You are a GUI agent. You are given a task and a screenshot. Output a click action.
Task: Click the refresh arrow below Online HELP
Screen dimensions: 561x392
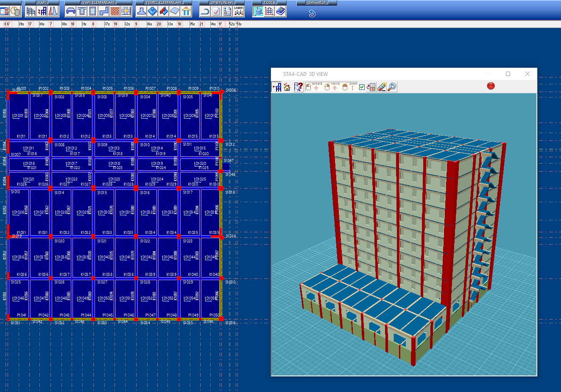coord(312,14)
